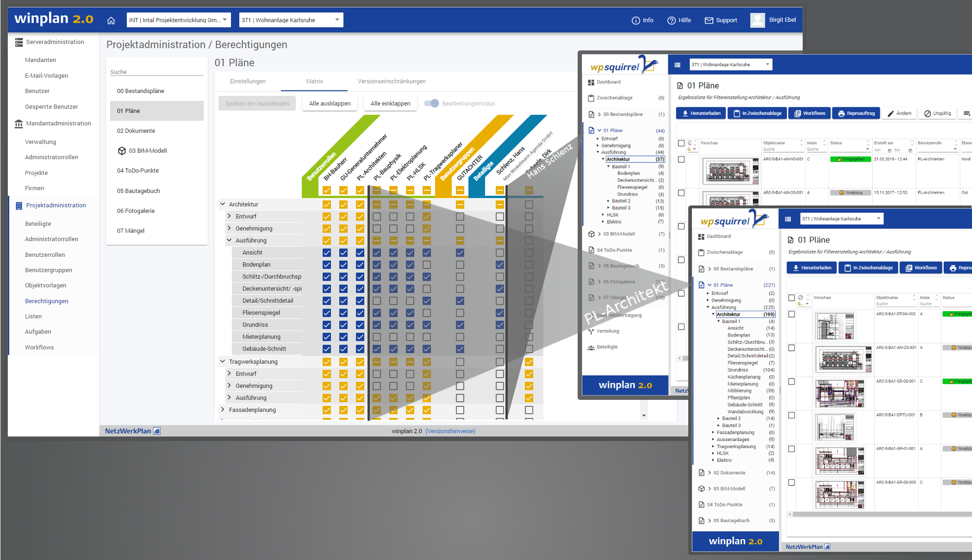Expand the Fassadenplanung matrix row

(x=223, y=410)
